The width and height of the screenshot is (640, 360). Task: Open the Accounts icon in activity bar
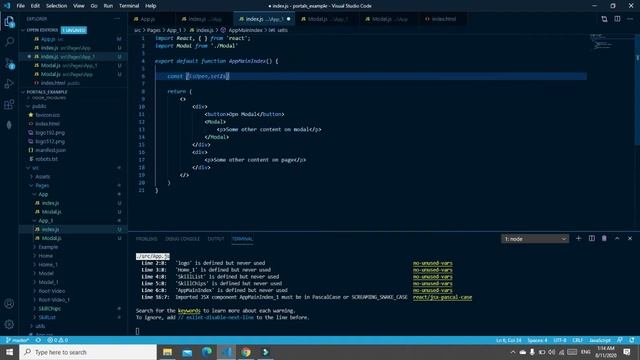pyautogui.click(x=9, y=304)
